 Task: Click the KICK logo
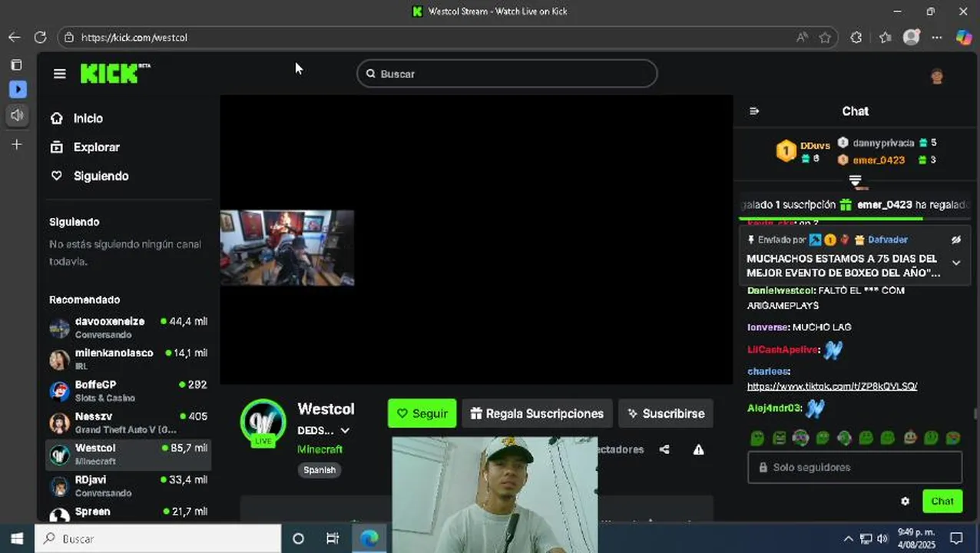(x=114, y=73)
